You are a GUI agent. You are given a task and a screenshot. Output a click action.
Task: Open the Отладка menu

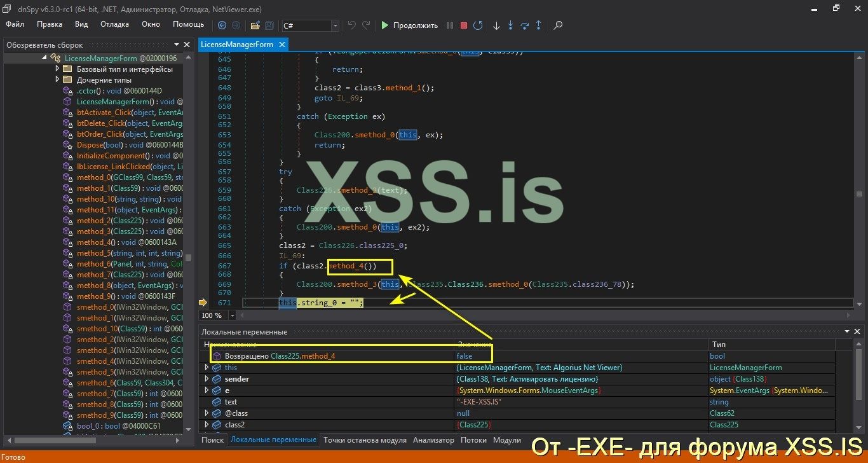pyautogui.click(x=114, y=24)
